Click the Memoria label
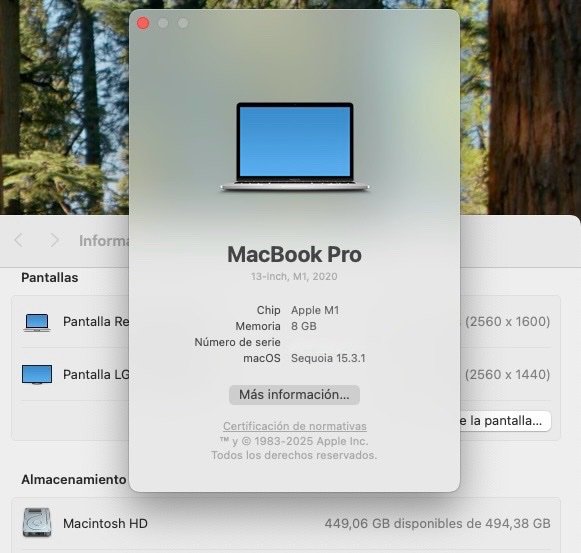 pyautogui.click(x=258, y=326)
